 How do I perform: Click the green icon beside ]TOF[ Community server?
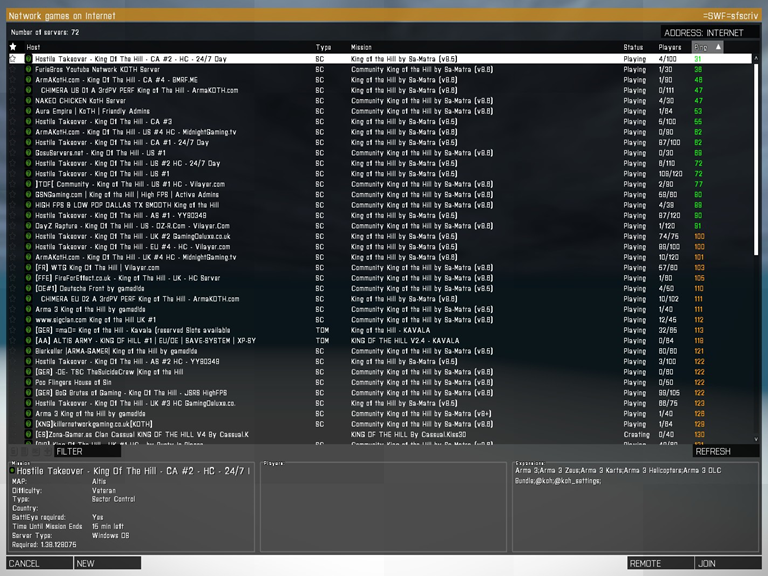28,184
